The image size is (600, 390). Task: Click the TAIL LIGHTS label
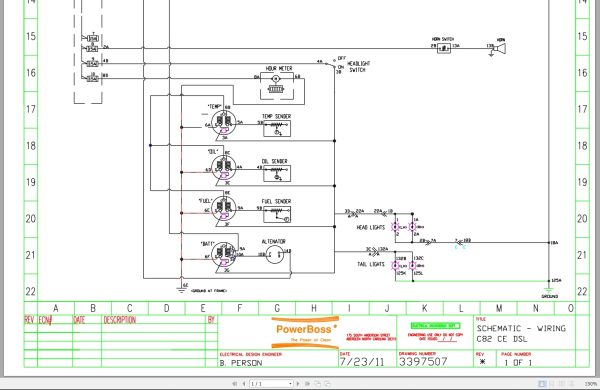pyautogui.click(x=371, y=264)
